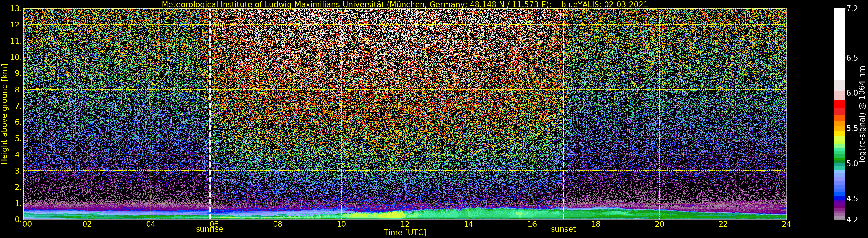Select the sunset dashed vertical line

563,114
